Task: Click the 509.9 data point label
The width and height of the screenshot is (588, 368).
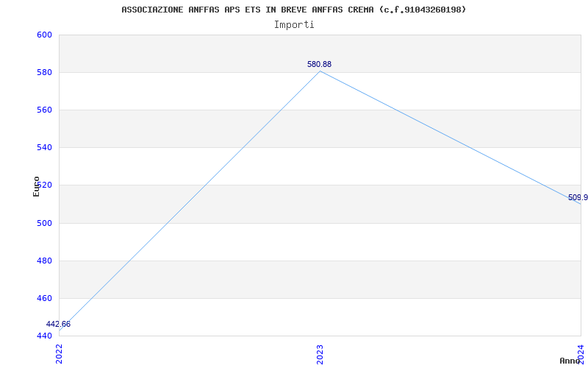Action: [578, 197]
